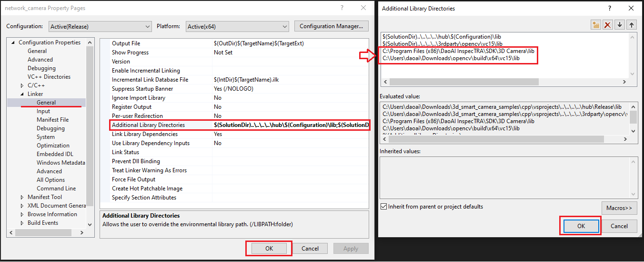
Task: Select Treat Linker Warning As Errors row
Action: (x=234, y=170)
